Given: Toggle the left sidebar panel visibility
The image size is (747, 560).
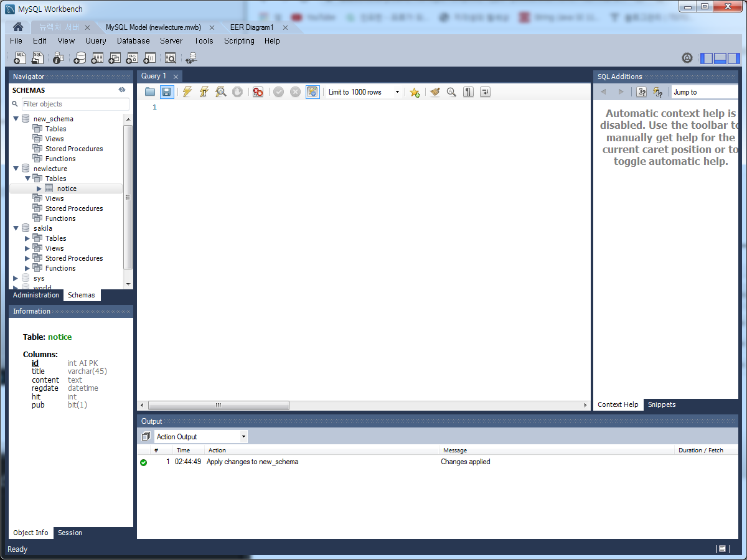Looking at the screenshot, I should [707, 58].
